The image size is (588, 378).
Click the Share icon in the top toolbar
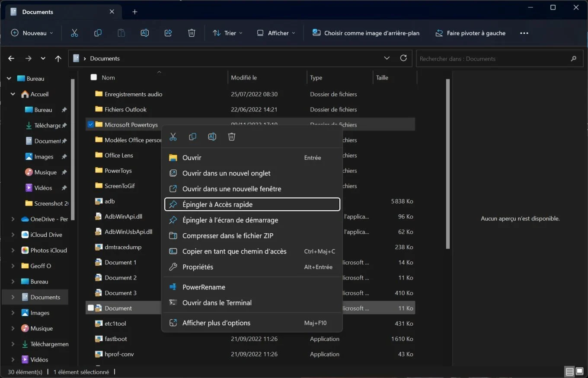(168, 33)
